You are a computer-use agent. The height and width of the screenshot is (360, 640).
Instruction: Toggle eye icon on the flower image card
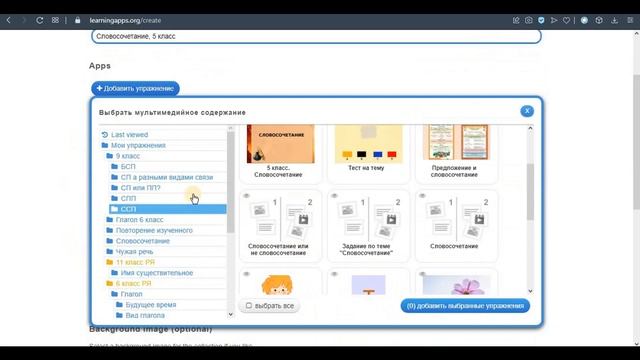[422, 274]
